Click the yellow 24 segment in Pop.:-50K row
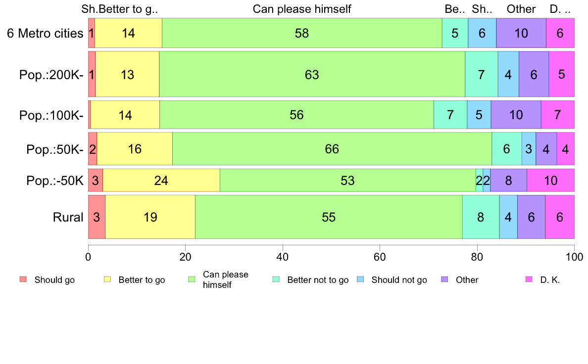 161,181
